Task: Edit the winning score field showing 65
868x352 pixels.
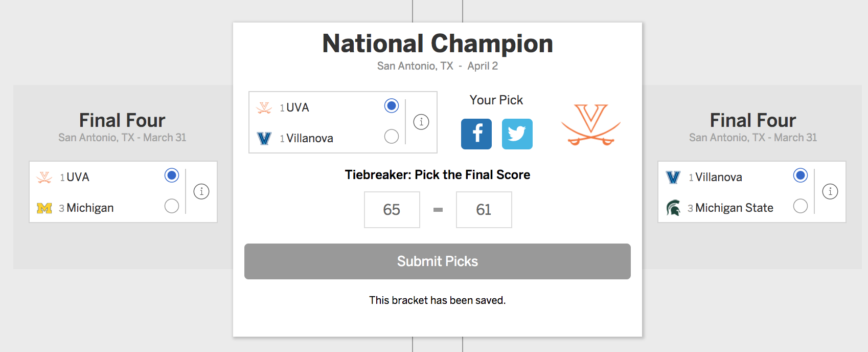Action: [x=392, y=210]
